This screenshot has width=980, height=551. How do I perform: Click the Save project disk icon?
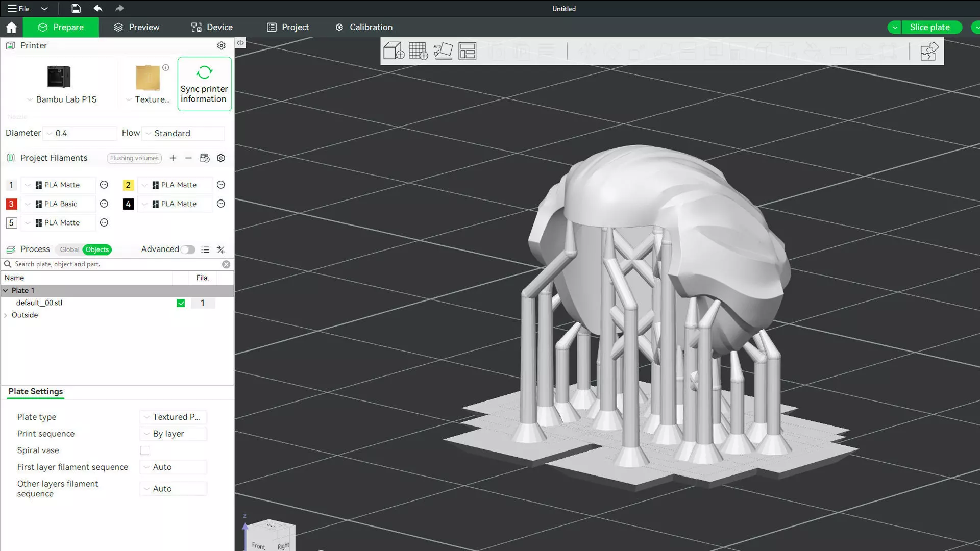tap(76, 9)
